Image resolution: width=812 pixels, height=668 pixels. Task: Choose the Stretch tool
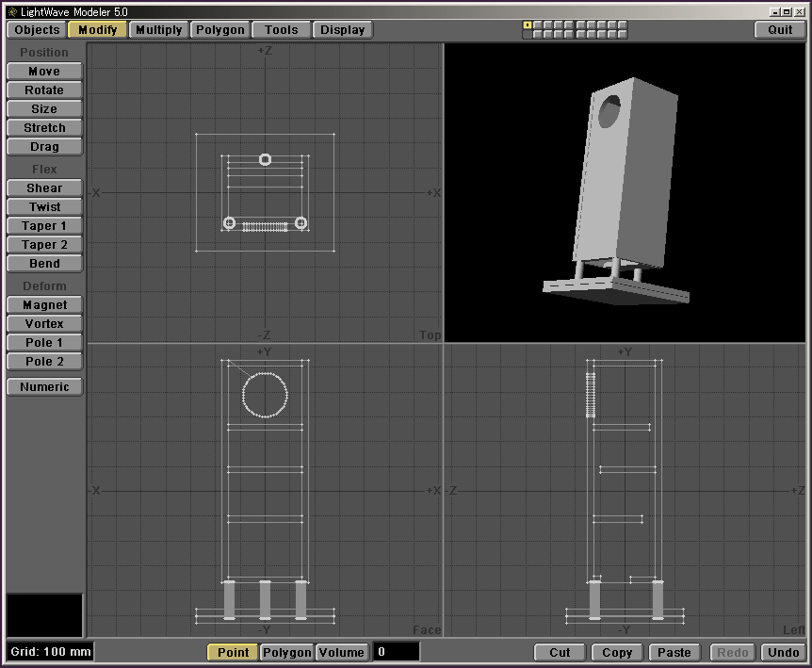click(44, 128)
